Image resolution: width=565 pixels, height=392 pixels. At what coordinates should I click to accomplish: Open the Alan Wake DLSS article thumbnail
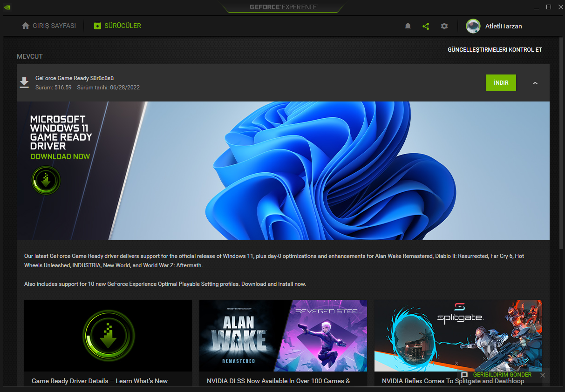283,335
